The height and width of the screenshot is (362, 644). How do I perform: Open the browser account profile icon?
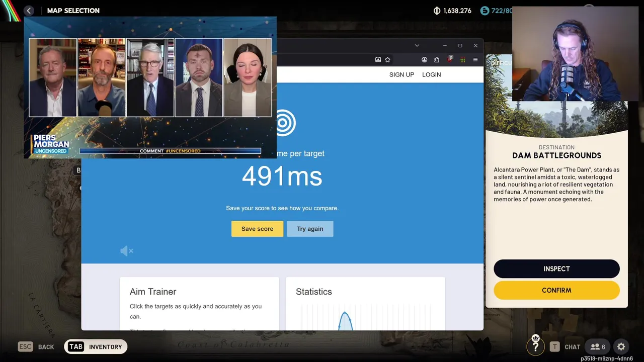click(424, 59)
